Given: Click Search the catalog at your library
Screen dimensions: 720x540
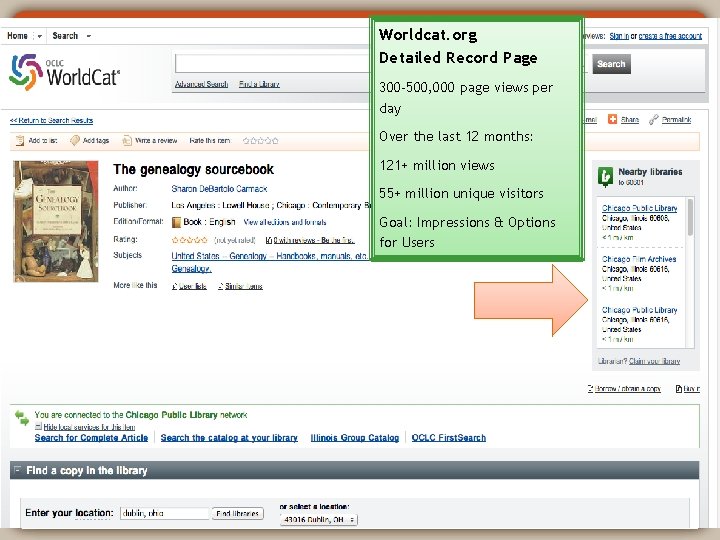Looking at the screenshot, I should click(229, 438).
